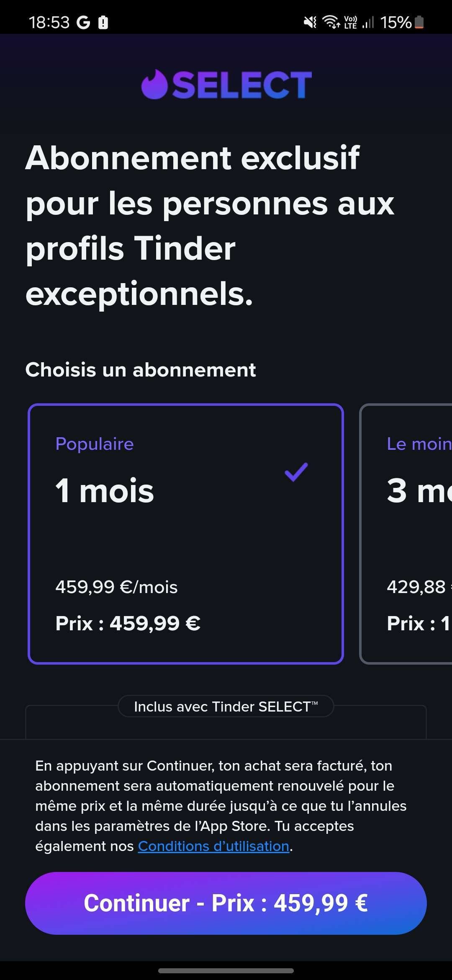452x980 pixels.
Task: Tap the Choisis un abonnement heading
Action: [141, 370]
